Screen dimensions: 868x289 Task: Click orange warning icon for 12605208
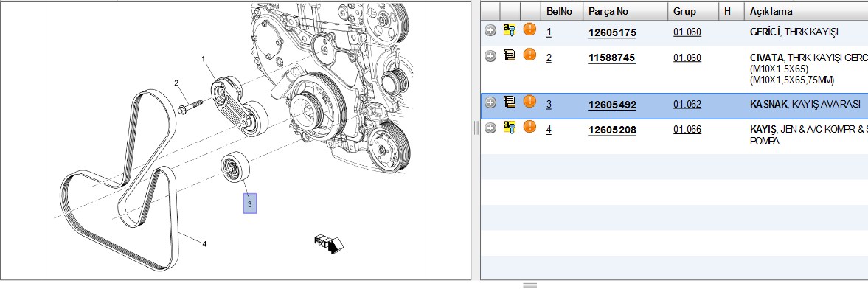tap(530, 127)
